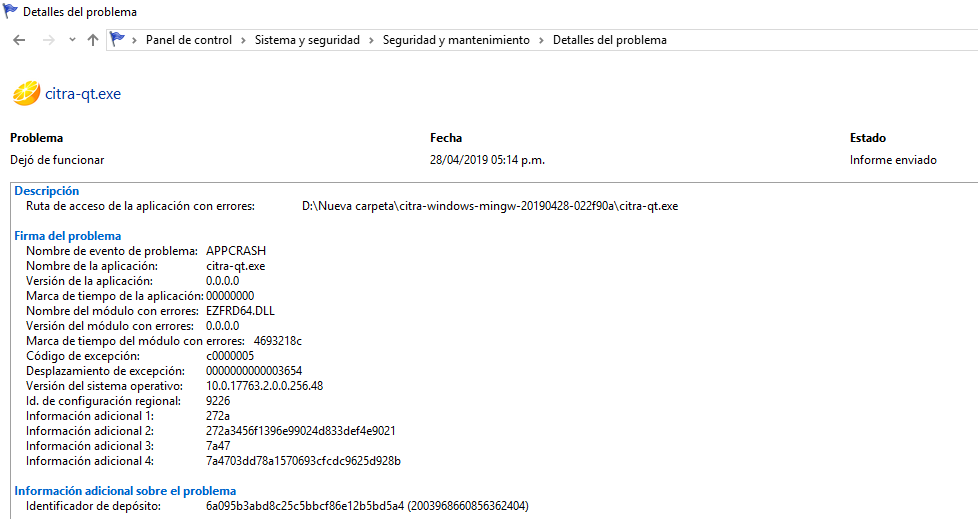Click the Fecha column header

click(446, 138)
